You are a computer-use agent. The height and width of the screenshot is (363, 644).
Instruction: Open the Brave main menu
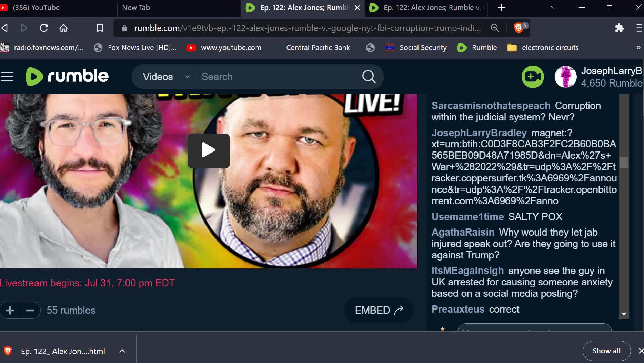pos(640,28)
